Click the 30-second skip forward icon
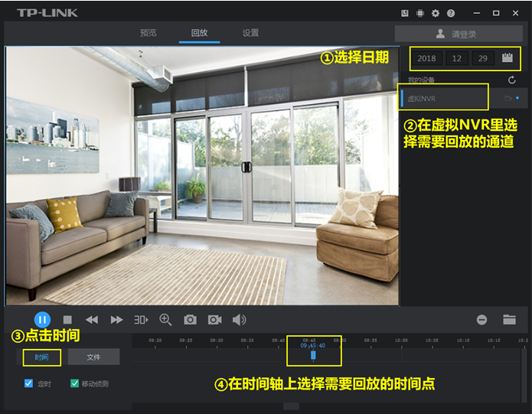This screenshot has width=532, height=414. click(141, 320)
